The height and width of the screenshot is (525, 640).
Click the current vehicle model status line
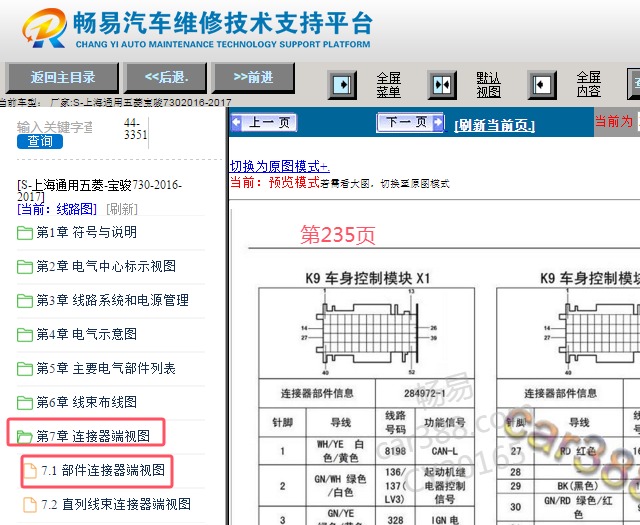pos(116,102)
